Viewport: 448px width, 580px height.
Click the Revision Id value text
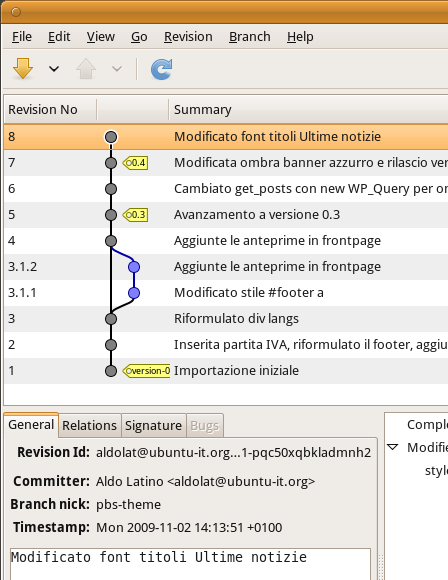click(233, 452)
